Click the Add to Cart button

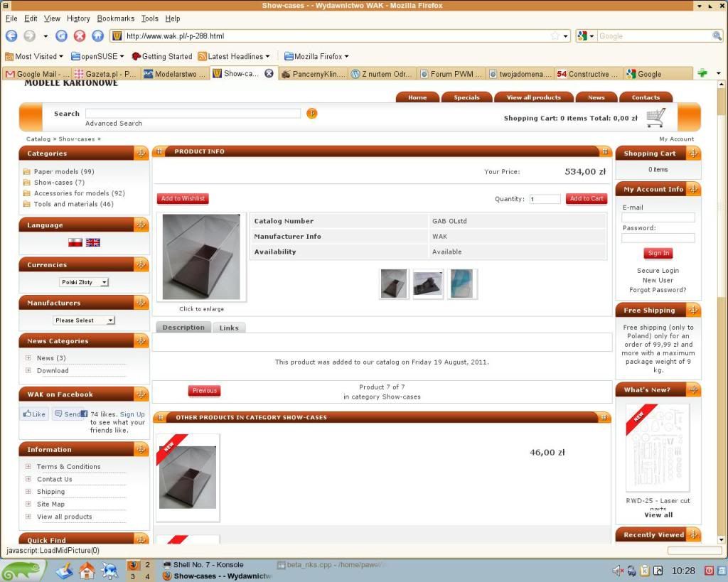pyautogui.click(x=587, y=199)
